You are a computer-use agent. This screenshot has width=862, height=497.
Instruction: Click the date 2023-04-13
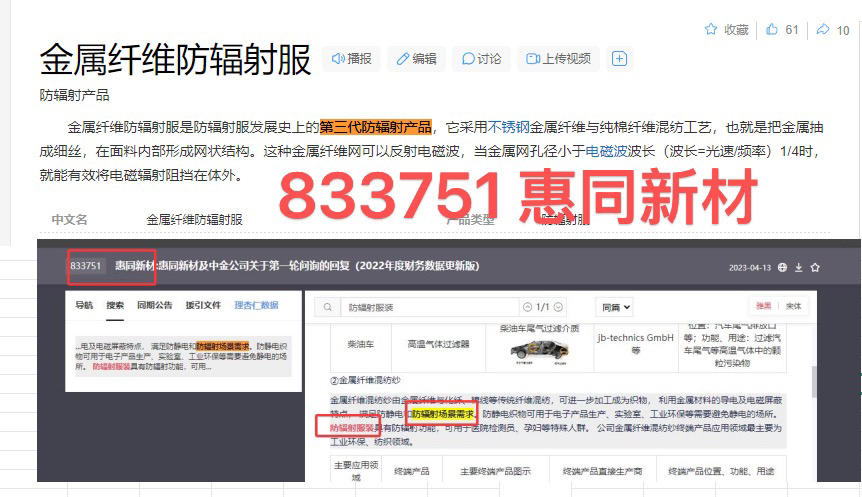click(750, 268)
